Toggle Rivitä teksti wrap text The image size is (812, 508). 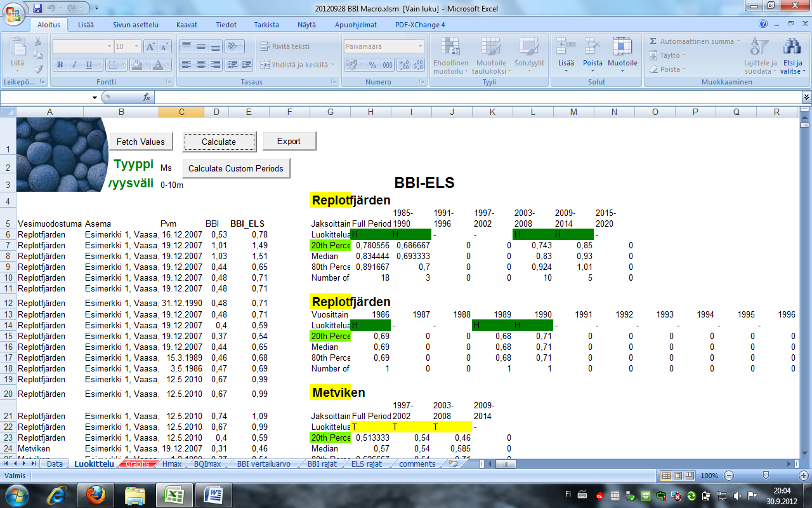[x=284, y=46]
